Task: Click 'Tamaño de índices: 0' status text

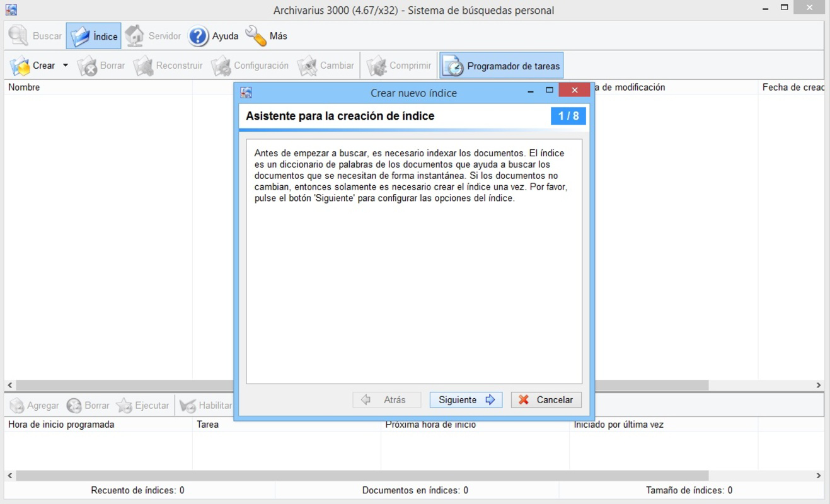Action: coord(689,490)
